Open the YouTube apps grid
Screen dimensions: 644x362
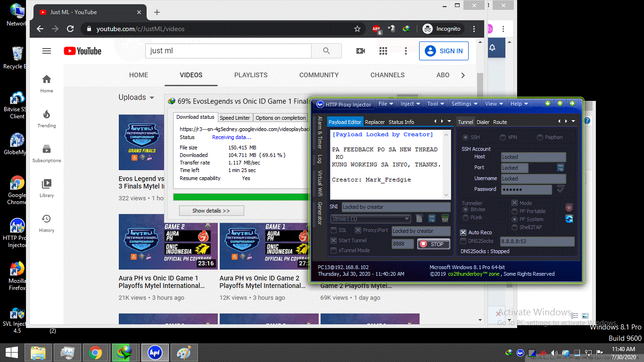(x=383, y=51)
